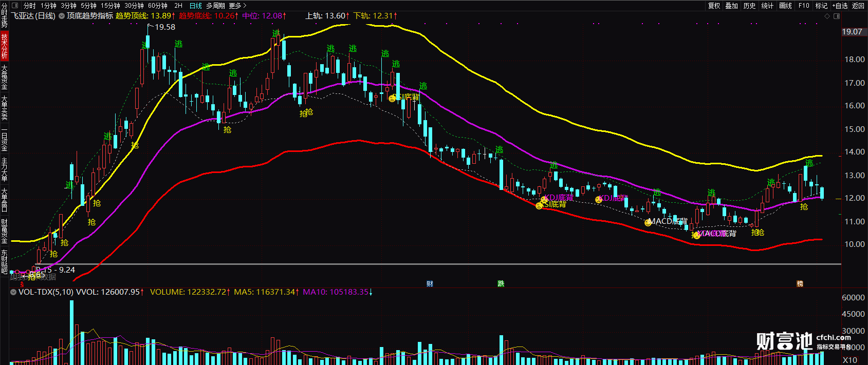Click the MA5: 116371.34 readout
Viewport: 868px width, 365px height.
267,292
